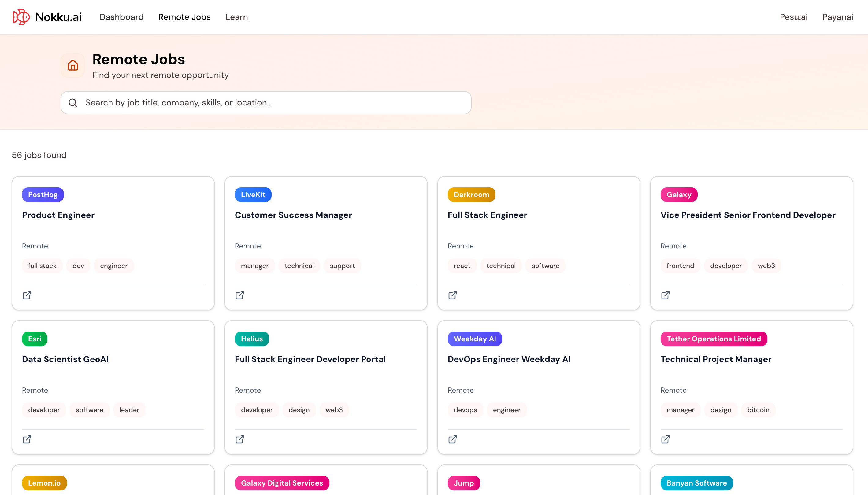The width and height of the screenshot is (868, 495).
Task: Go to the Dashboard nav item
Action: 121,17
